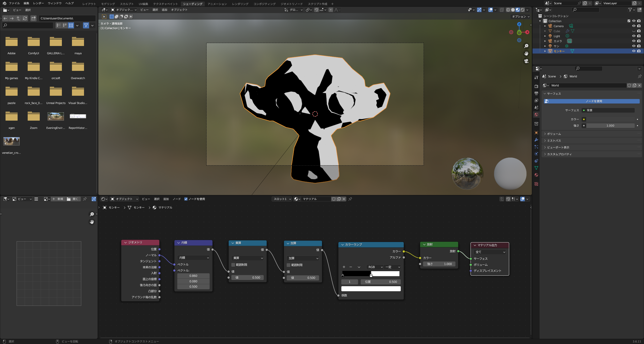Viewport: 644px width, 344px height.
Task: Switch viewport to wireframe shading
Action: [508, 10]
